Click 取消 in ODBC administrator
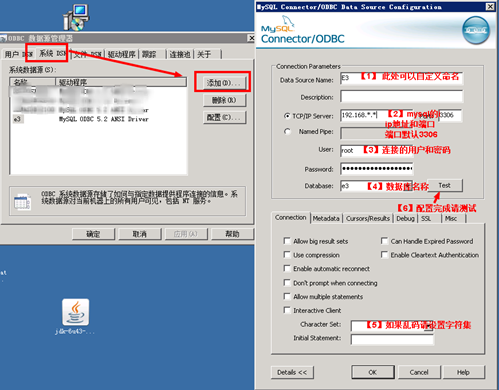The width and height of the screenshot is (499, 390). tap(140, 234)
